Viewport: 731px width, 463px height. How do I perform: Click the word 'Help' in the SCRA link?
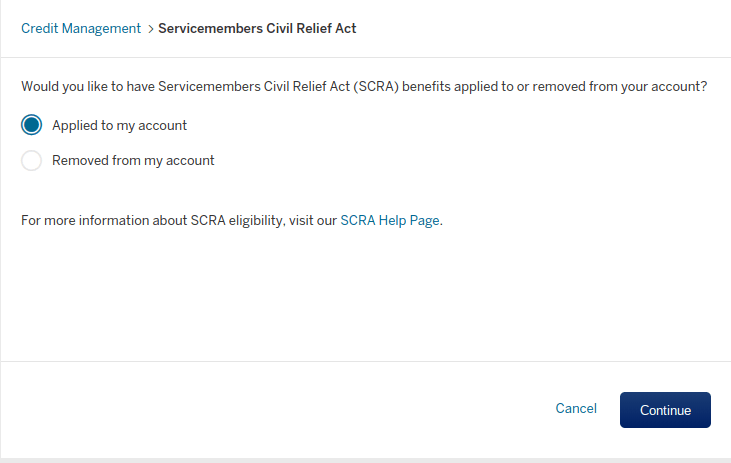coord(392,220)
